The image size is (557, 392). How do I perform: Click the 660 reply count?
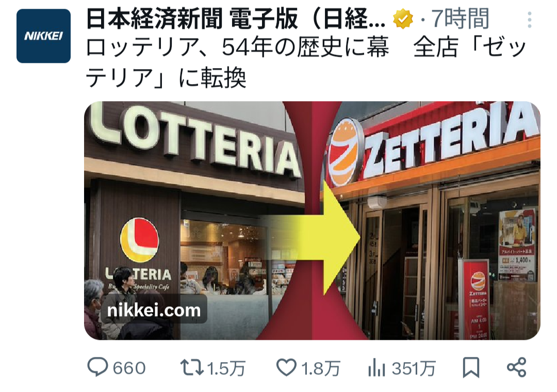click(x=129, y=368)
